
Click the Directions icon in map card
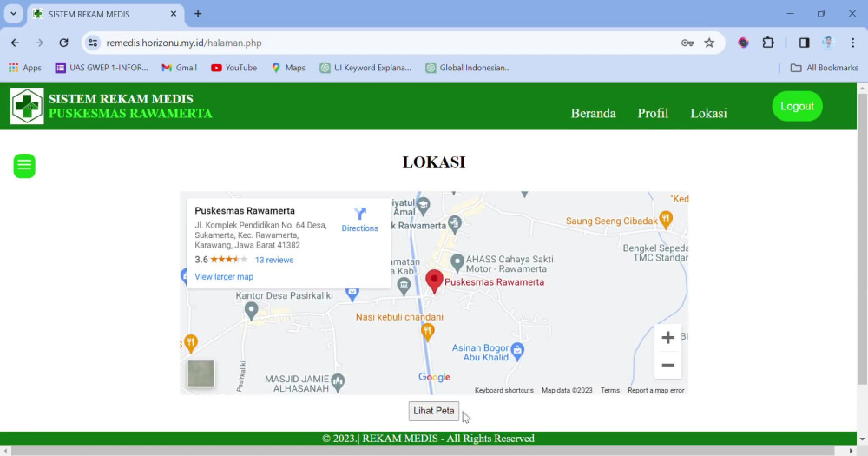pyautogui.click(x=360, y=214)
